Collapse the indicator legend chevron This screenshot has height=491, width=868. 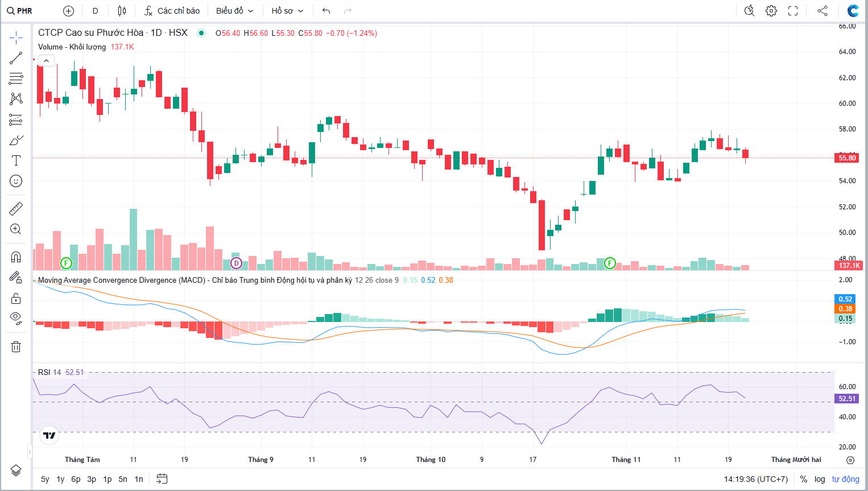click(x=46, y=60)
